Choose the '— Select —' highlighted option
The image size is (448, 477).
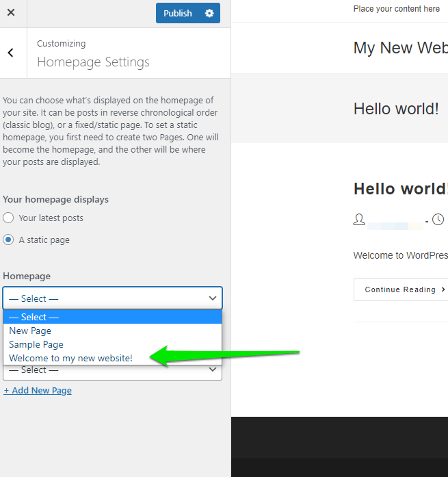click(x=112, y=317)
